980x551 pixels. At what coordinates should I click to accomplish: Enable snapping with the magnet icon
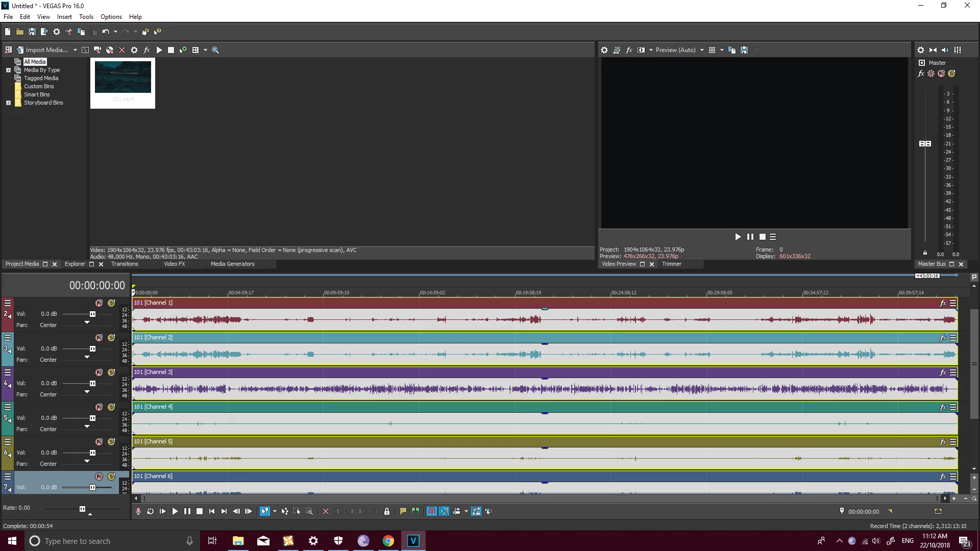(x=432, y=511)
